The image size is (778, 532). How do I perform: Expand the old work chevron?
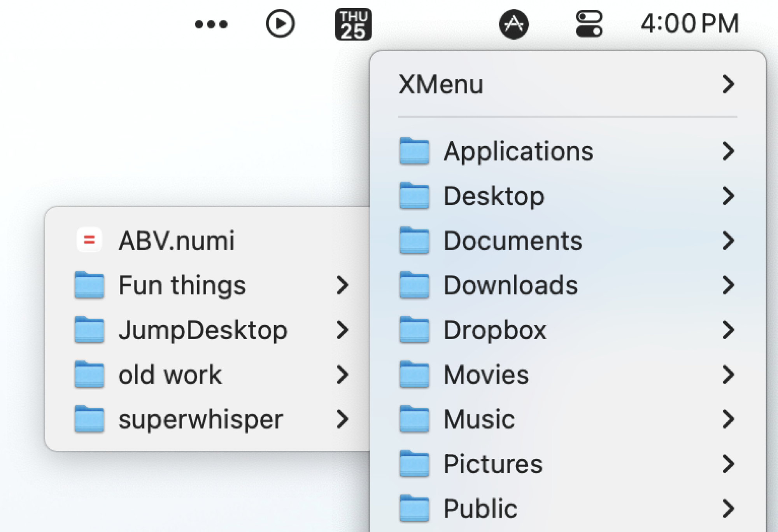[x=342, y=374]
